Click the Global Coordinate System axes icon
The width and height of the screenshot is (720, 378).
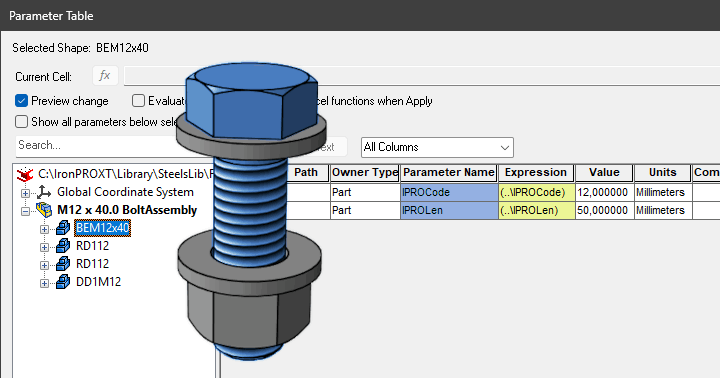(x=44, y=192)
